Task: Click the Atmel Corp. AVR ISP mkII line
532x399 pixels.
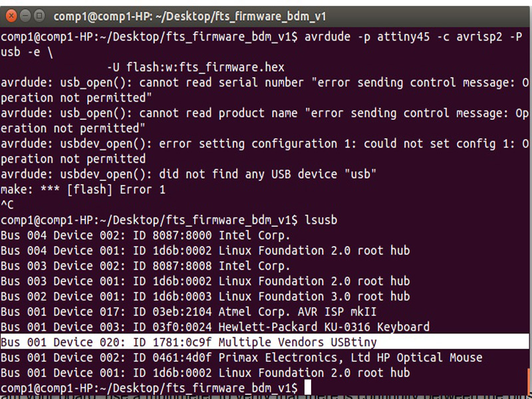Action: pos(188,311)
